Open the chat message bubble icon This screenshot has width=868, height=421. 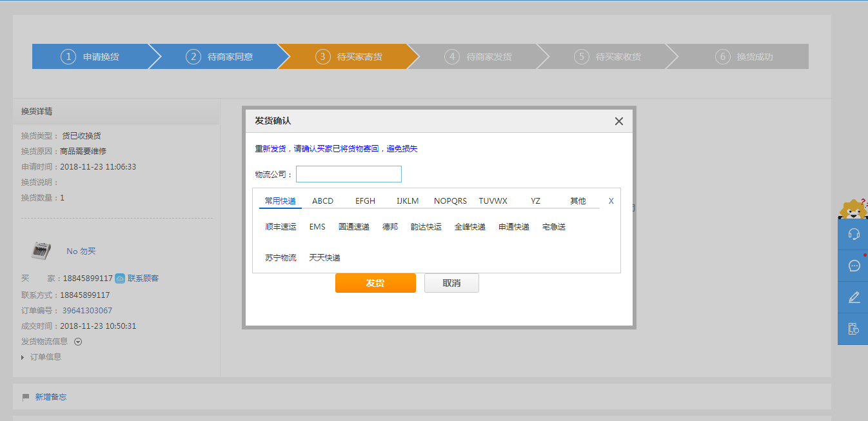click(x=854, y=266)
